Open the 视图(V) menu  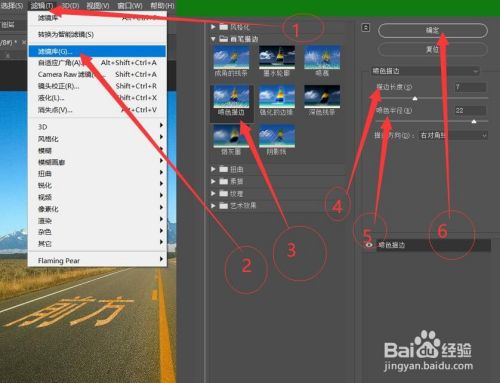tap(98, 5)
